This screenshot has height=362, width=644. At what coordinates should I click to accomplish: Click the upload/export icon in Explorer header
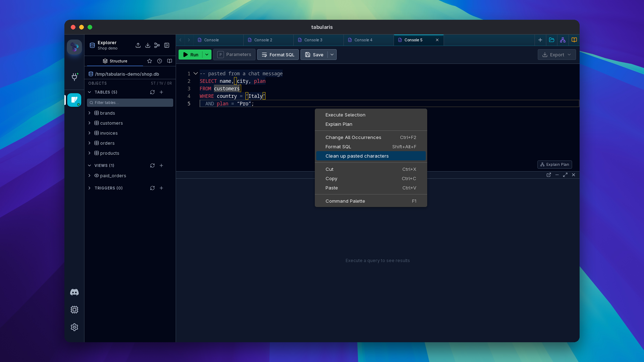coord(138,45)
